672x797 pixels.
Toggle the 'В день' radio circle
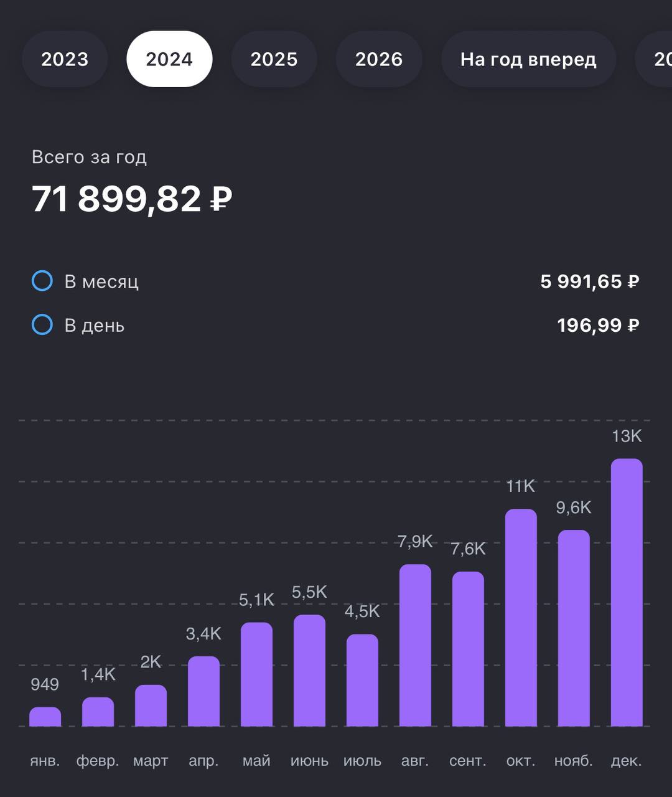[x=42, y=325]
